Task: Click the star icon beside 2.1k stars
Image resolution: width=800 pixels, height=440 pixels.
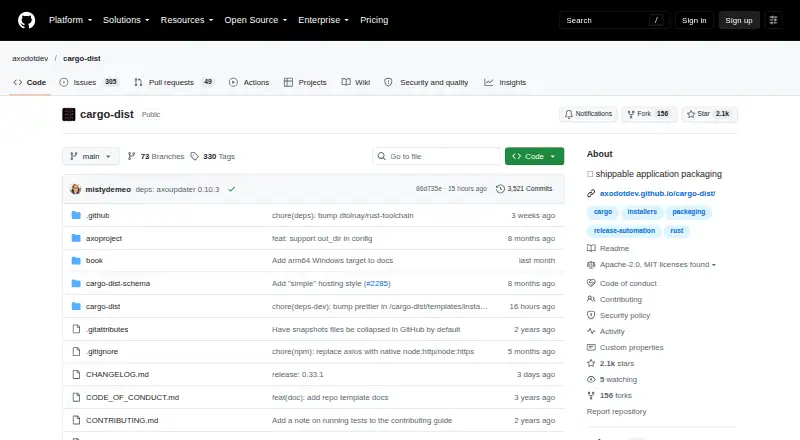Action: [x=591, y=363]
